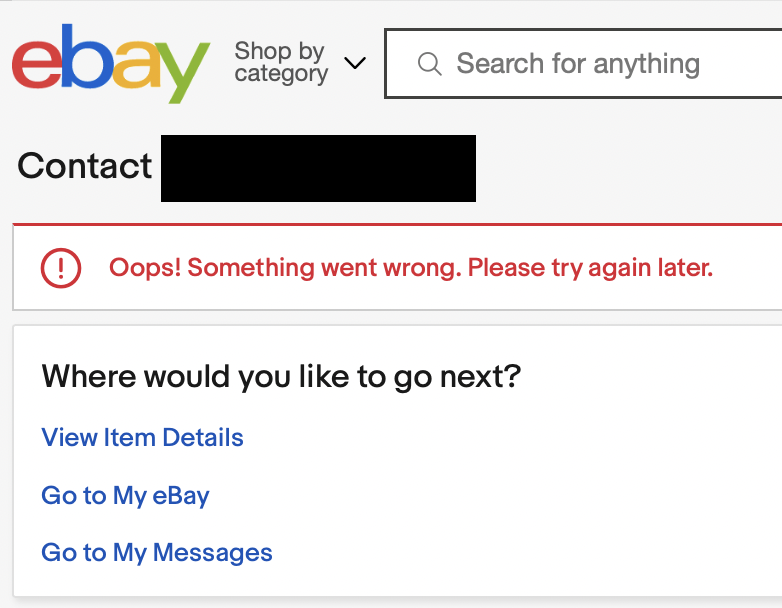Click the eBay logo
The width and height of the screenshot is (782, 608).
(x=110, y=63)
